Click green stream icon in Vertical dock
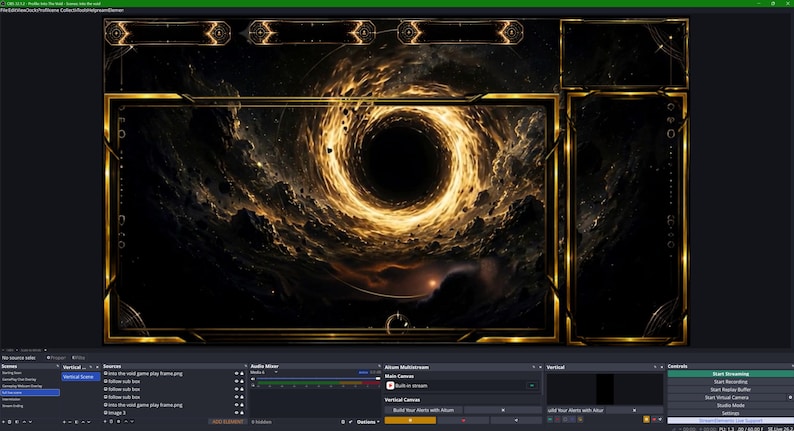 pyautogui.click(x=550, y=419)
